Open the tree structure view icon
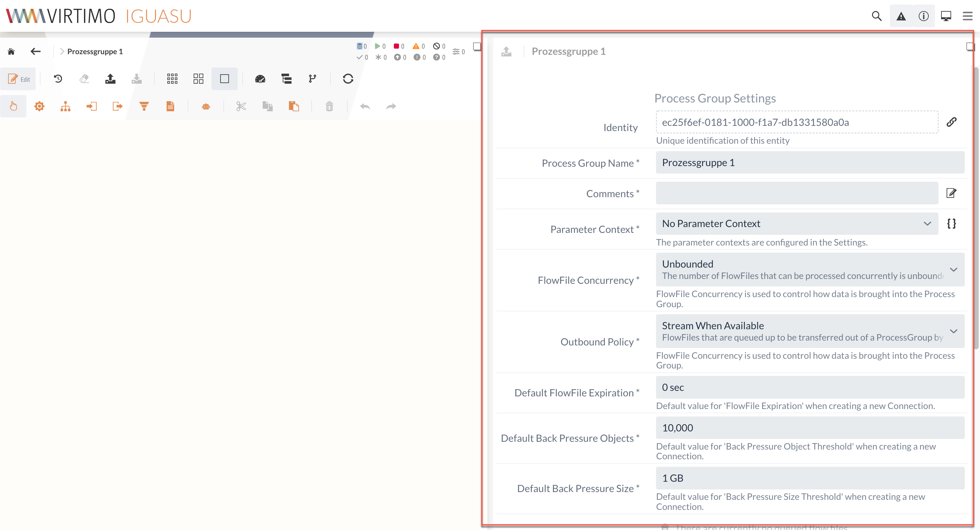Viewport: 980px width, 530px height. 286,79
